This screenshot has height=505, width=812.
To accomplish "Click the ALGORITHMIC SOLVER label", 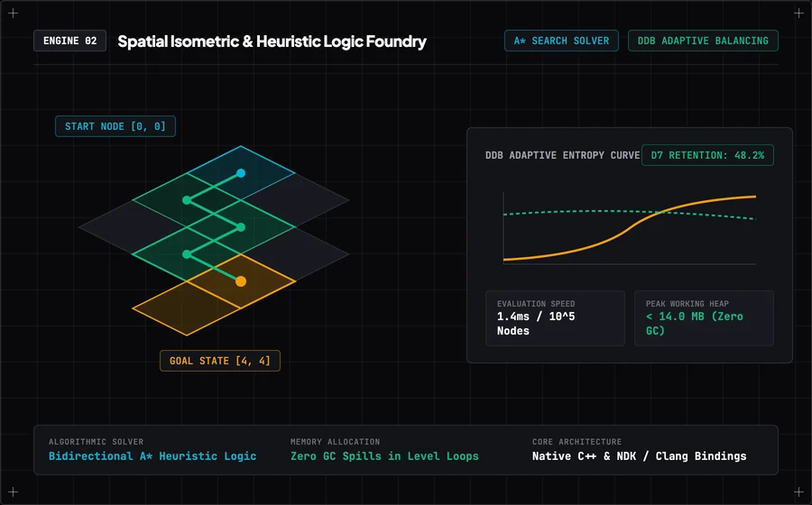I will click(x=96, y=442).
